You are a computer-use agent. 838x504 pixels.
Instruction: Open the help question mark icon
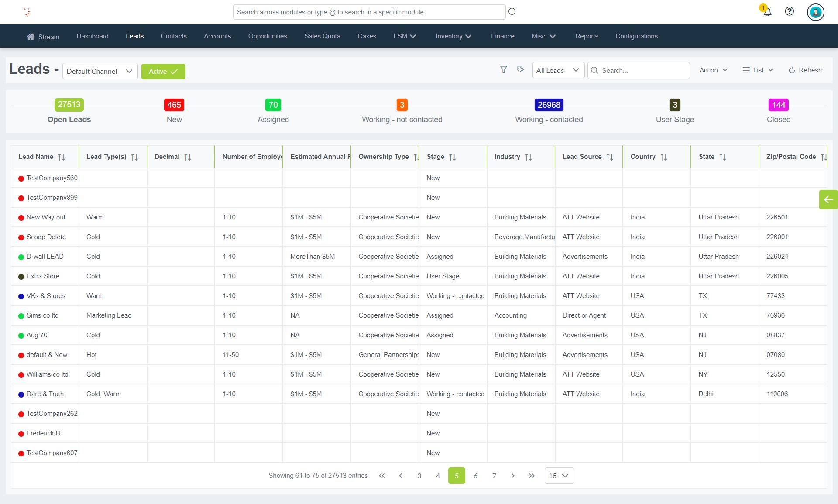coord(789,12)
